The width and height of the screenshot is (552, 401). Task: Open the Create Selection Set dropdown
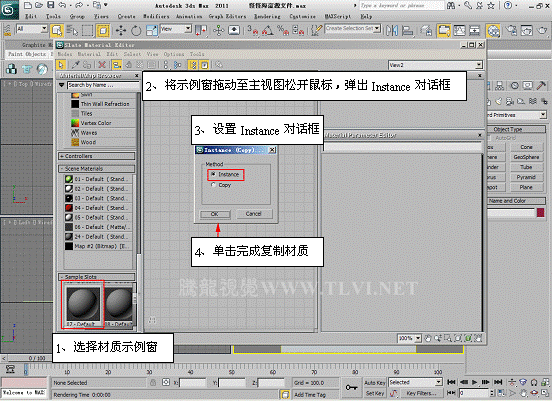[x=353, y=29]
